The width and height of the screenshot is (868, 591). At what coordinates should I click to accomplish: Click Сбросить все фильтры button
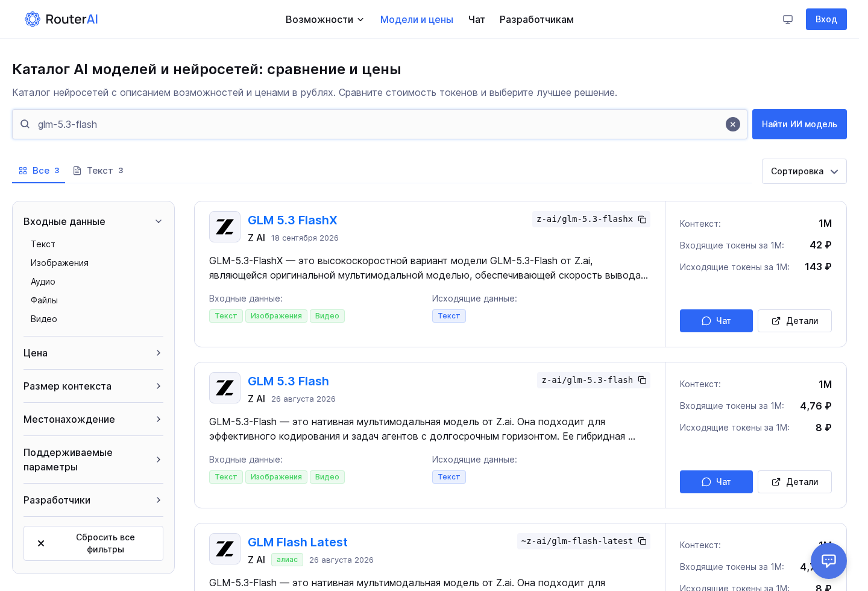pyautogui.click(x=93, y=543)
